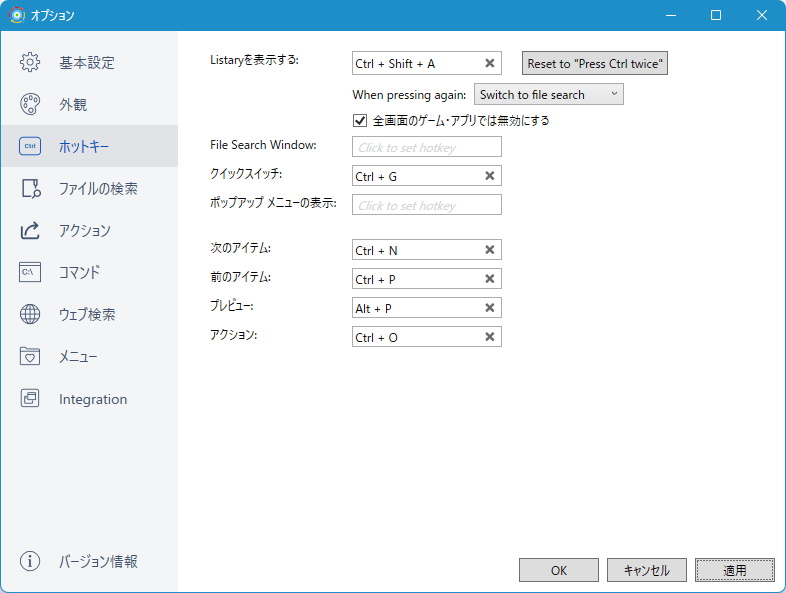The image size is (786, 593).
Task: Switch to the ホットキー tab
Action: [x=89, y=146]
